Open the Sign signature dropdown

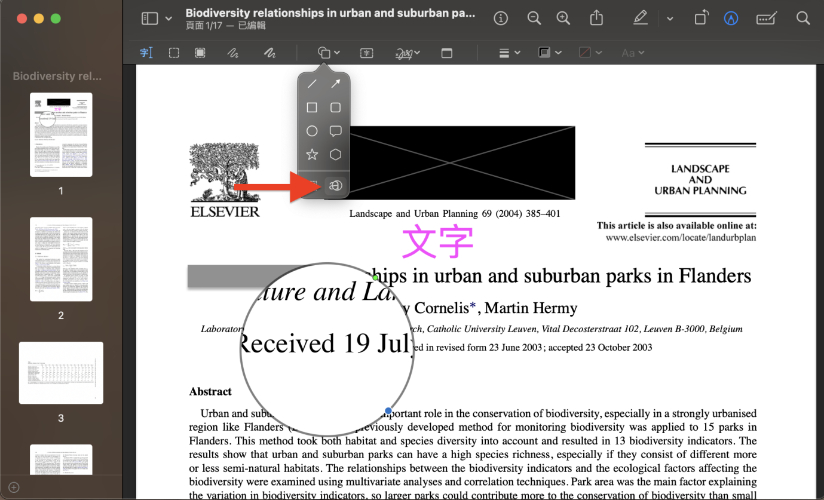407,52
